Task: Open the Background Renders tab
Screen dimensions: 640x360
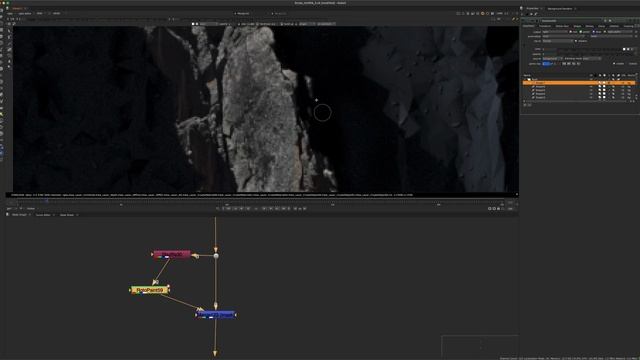Action: point(560,8)
